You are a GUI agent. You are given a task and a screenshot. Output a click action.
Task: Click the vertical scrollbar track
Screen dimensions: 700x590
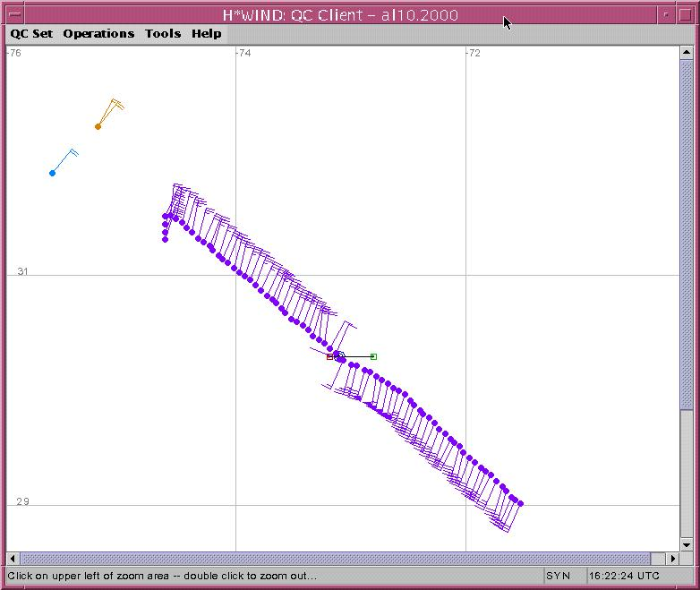[687, 295]
